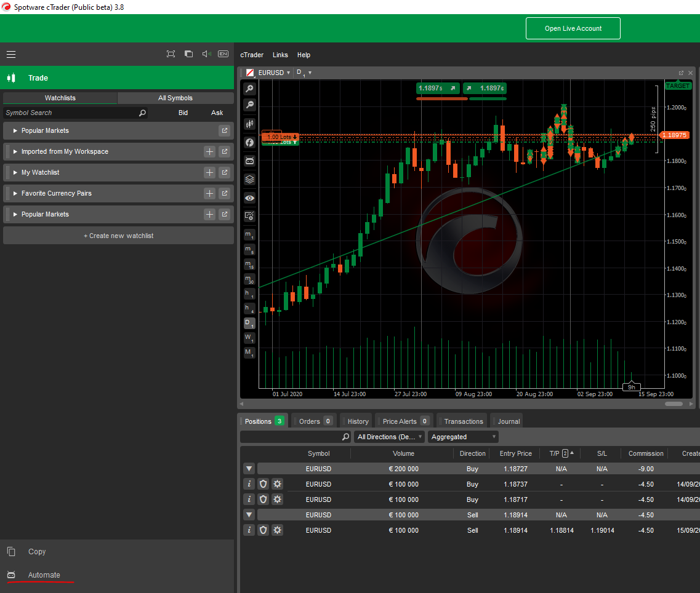Switch chart to m15 timeframe
700x593 pixels.
[x=249, y=264]
